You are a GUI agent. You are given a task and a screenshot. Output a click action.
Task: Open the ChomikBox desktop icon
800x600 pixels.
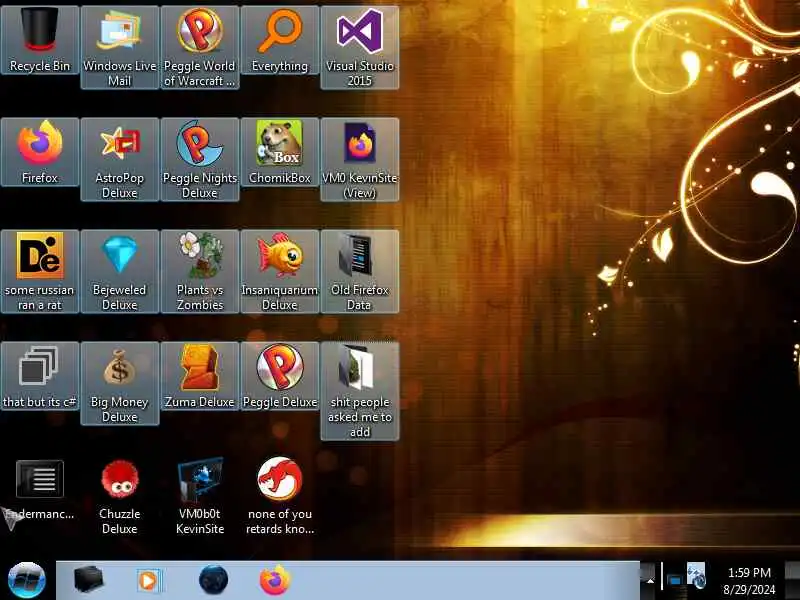click(280, 152)
